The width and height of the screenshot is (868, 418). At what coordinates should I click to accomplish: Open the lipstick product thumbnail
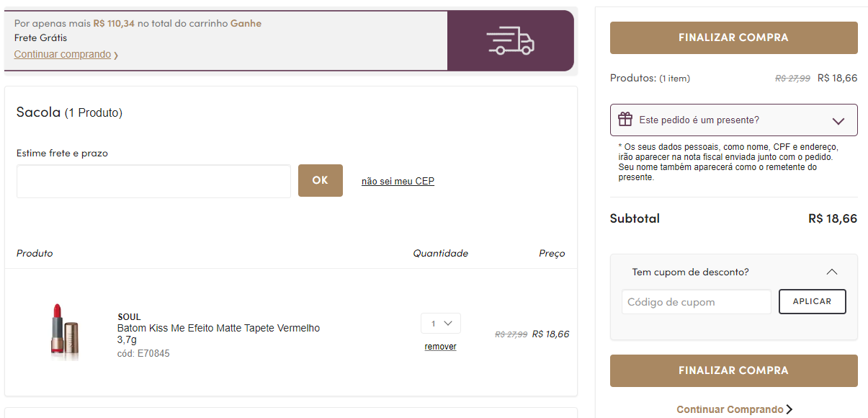pos(63,332)
